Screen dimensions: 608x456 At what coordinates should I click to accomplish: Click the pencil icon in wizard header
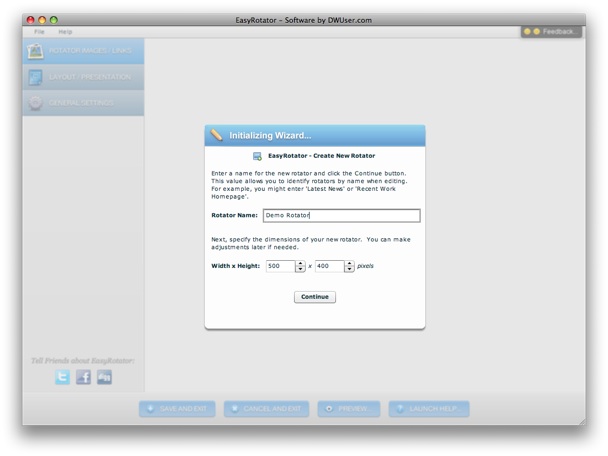point(216,135)
